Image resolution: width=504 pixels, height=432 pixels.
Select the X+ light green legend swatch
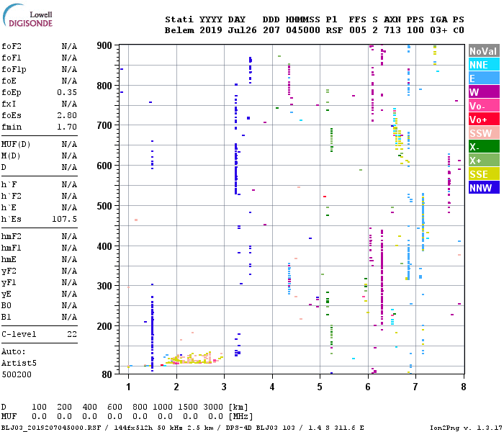(484, 161)
